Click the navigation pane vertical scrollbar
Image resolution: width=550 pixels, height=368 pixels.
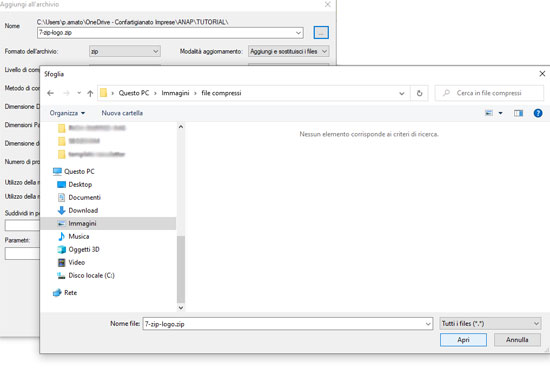181,269
